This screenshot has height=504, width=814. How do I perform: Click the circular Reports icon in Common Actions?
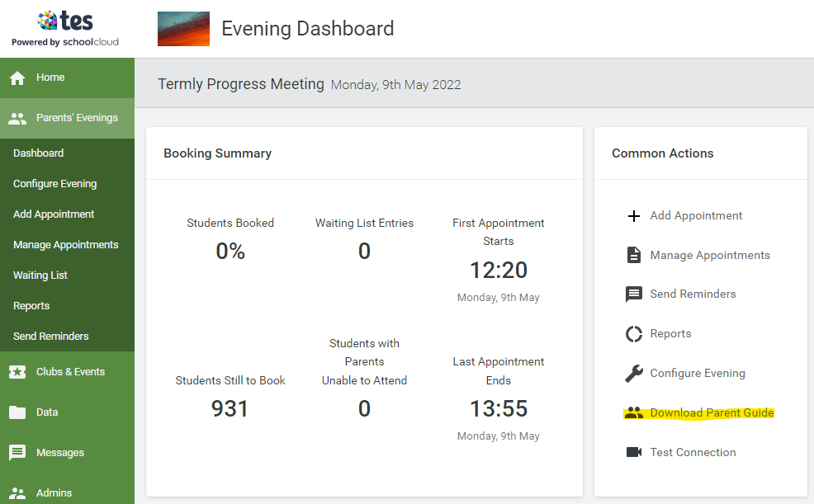(x=634, y=334)
